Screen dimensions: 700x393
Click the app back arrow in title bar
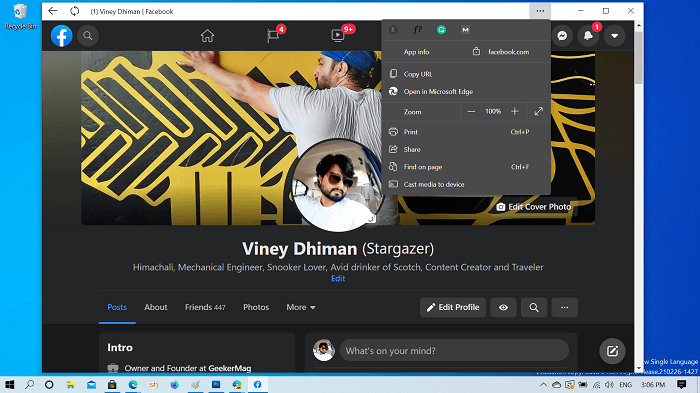point(53,11)
